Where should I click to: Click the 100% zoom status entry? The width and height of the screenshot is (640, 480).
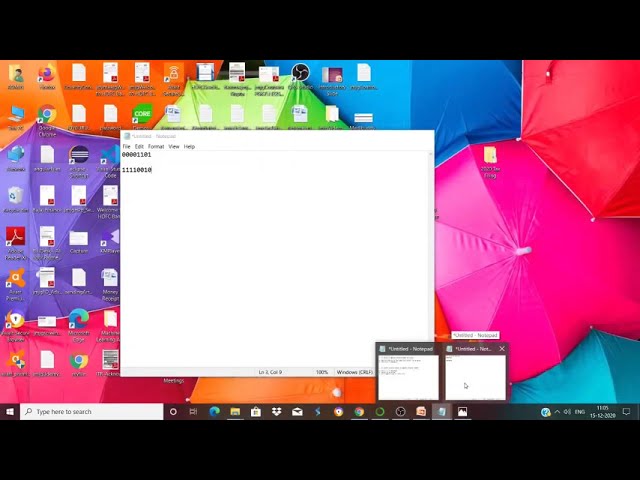point(322,372)
